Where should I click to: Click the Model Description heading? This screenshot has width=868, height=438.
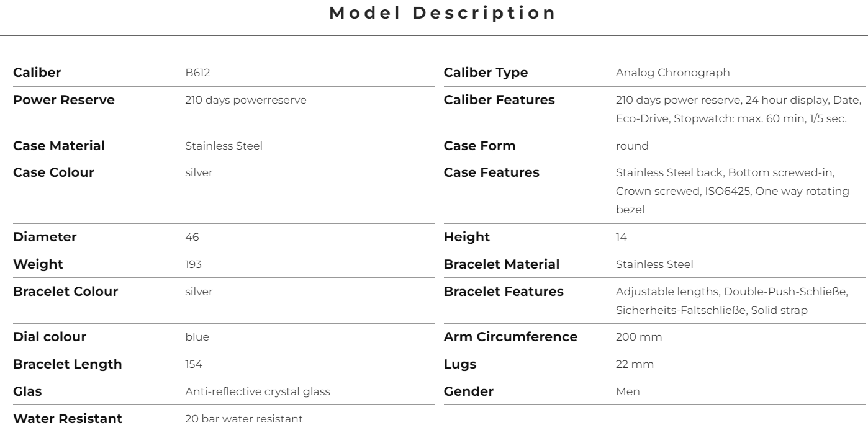pyautogui.click(x=442, y=12)
